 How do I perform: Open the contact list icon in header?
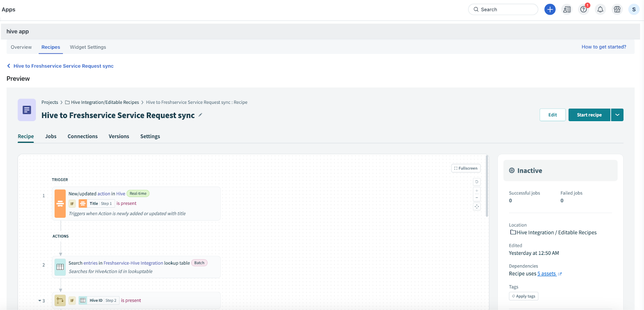click(567, 9)
